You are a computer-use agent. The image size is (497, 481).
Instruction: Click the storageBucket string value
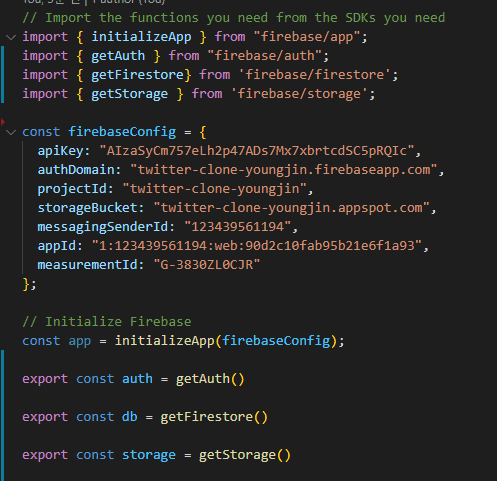point(291,208)
